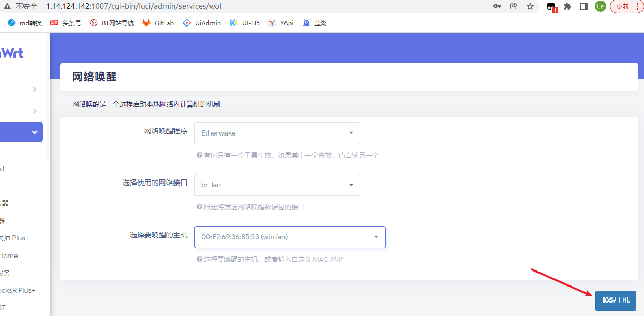Click the browser extensions puzzle icon

(568, 7)
